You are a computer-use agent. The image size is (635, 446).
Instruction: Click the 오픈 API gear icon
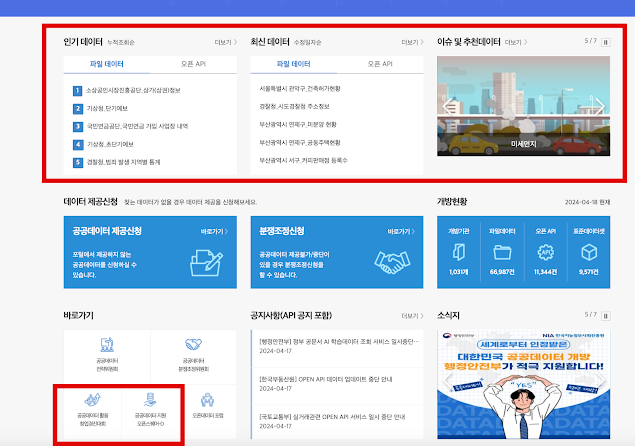click(546, 252)
